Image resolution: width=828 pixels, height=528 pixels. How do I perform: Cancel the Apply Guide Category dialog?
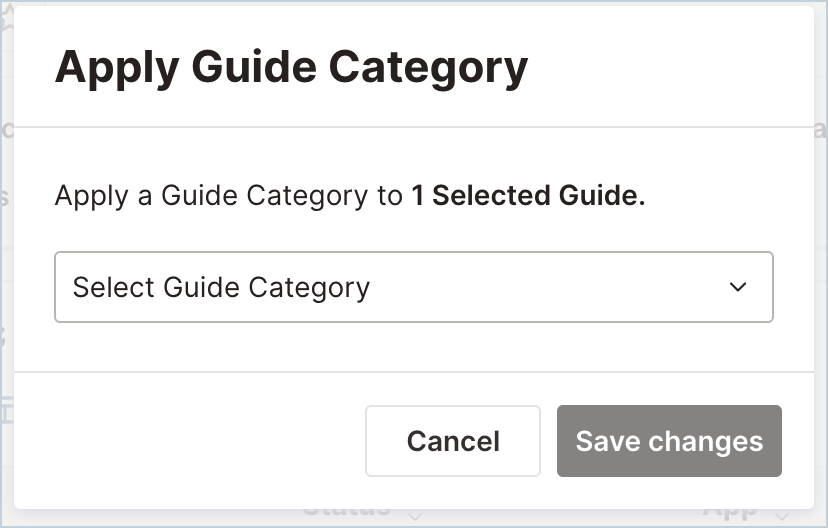tap(453, 441)
